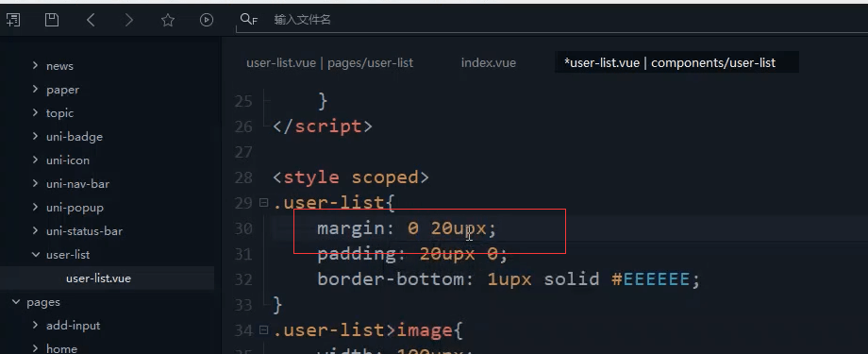This screenshot has width=868, height=354.
Task: Select the uni-popup folder label
Action: (75, 208)
